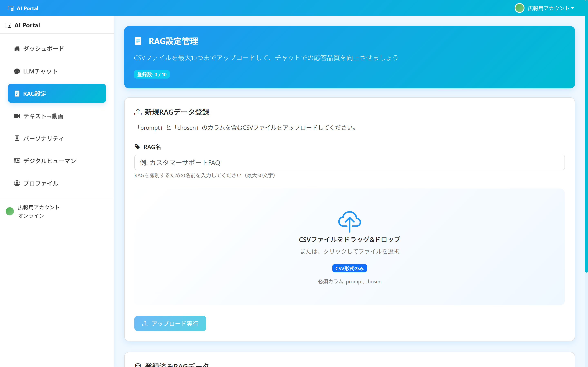This screenshot has width=588, height=367.
Task: Navigate to ダッシュボード from the sidebar menu
Action: click(x=43, y=49)
